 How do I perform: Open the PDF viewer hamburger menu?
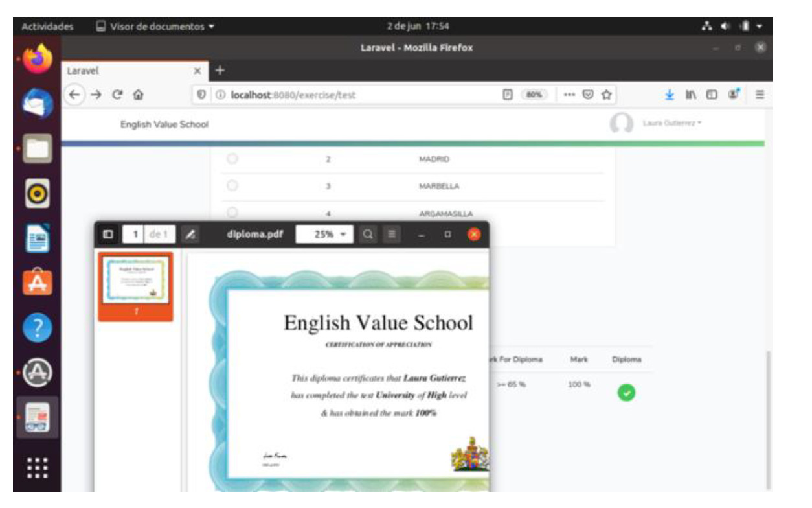click(390, 235)
